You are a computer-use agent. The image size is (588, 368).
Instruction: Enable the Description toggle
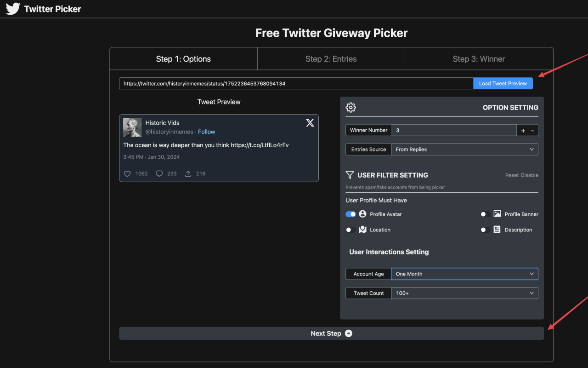[485, 230]
